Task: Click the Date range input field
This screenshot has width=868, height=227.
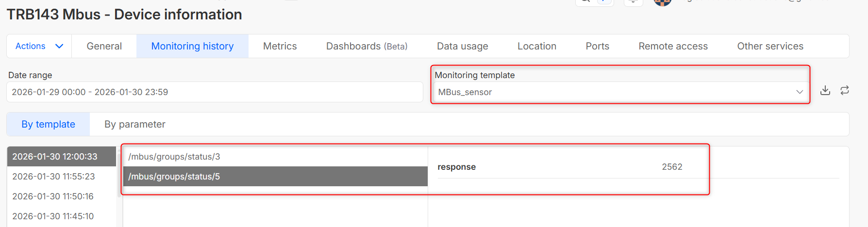Action: point(214,92)
